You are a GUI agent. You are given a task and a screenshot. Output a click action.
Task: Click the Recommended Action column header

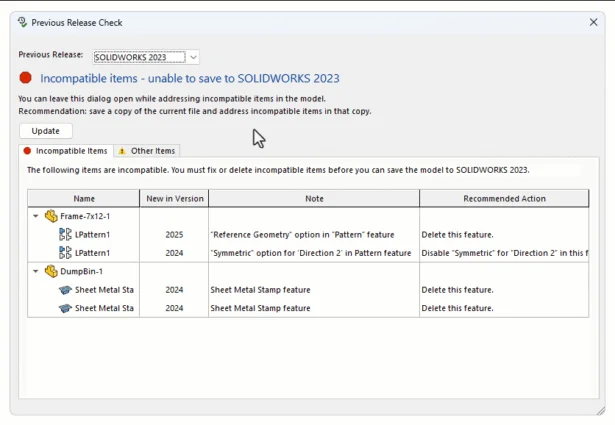pyautogui.click(x=504, y=198)
